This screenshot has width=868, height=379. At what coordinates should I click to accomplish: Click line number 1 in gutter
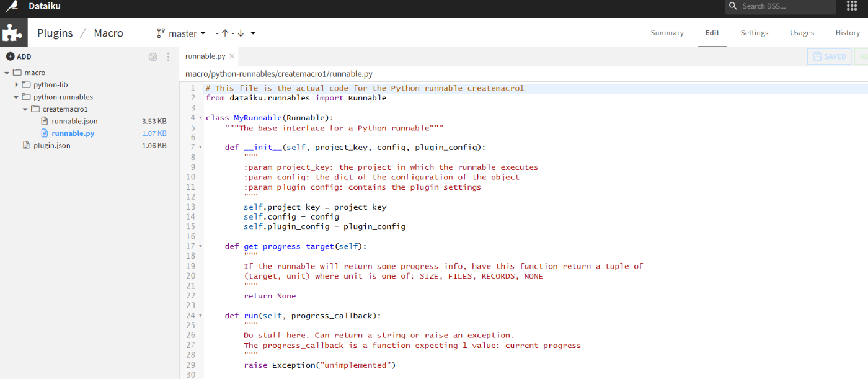[x=193, y=88]
